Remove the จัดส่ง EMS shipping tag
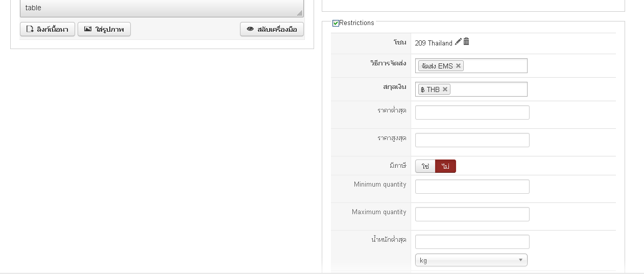Screen dimensions: 644x274 (458, 66)
